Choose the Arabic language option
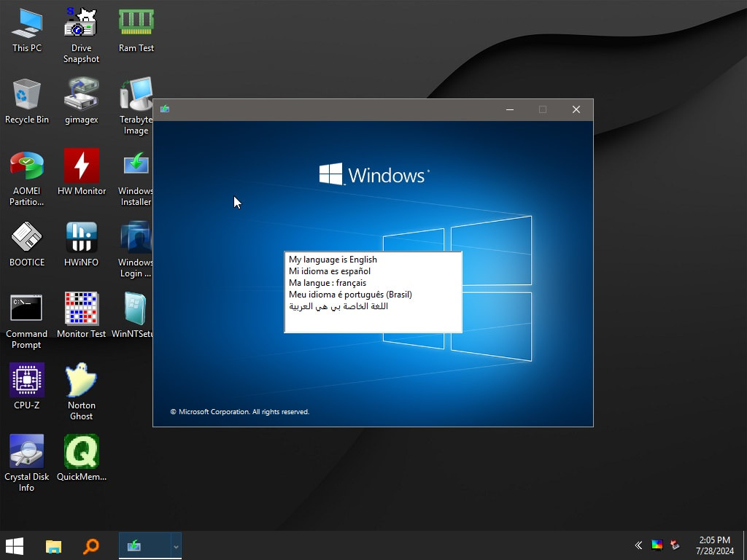This screenshot has height=560, width=747. [373, 306]
